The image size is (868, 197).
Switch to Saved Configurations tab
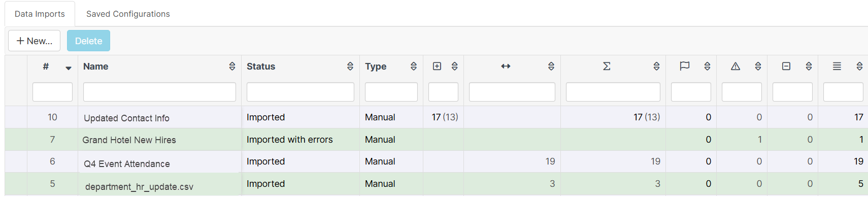(x=128, y=14)
